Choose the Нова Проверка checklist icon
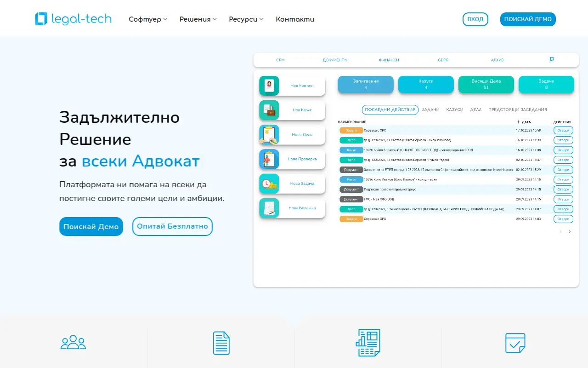 269,159
